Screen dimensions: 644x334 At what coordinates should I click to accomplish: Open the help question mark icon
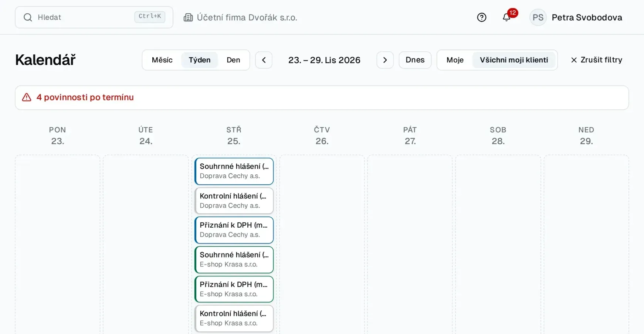pyautogui.click(x=481, y=17)
